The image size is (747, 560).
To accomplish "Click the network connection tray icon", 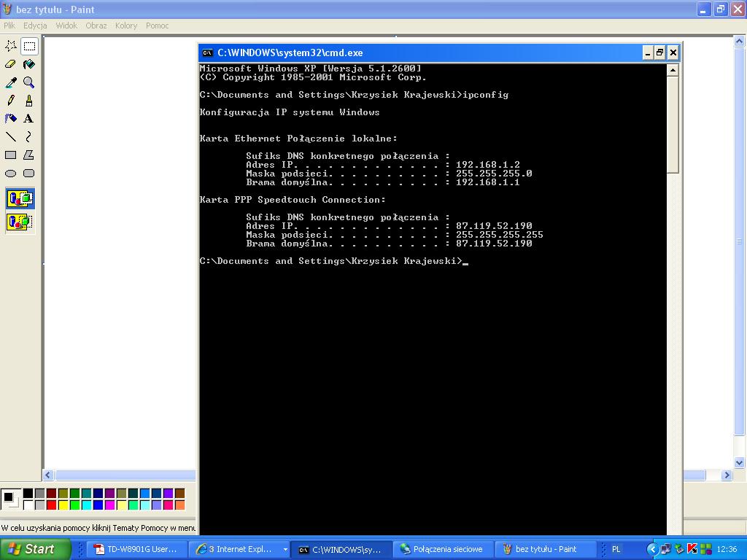I will [665, 549].
